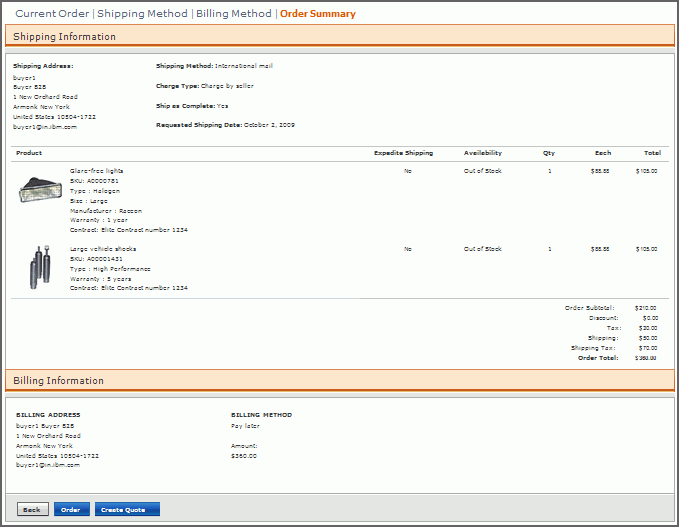
Task: Click the Availability column header
Action: pyautogui.click(x=483, y=153)
